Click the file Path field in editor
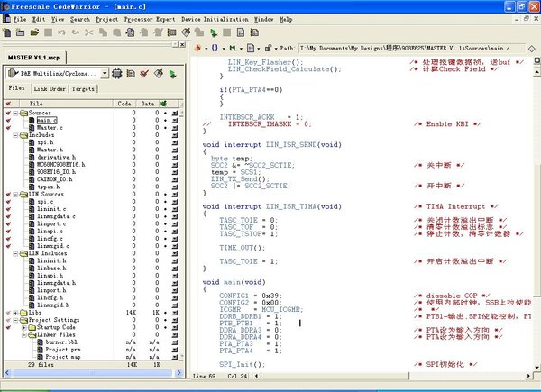This screenshot has height=392, width=541. point(406,46)
